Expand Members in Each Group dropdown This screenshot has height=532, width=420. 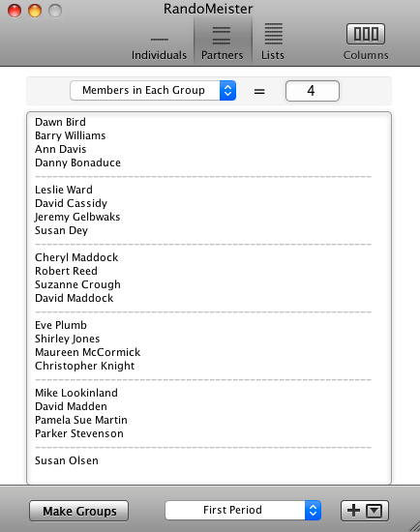(x=153, y=91)
